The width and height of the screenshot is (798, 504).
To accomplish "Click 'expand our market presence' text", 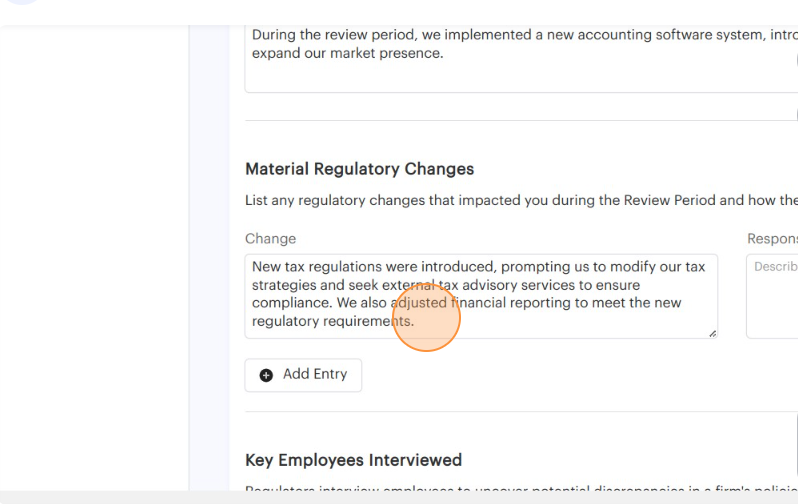I will 347,53.
